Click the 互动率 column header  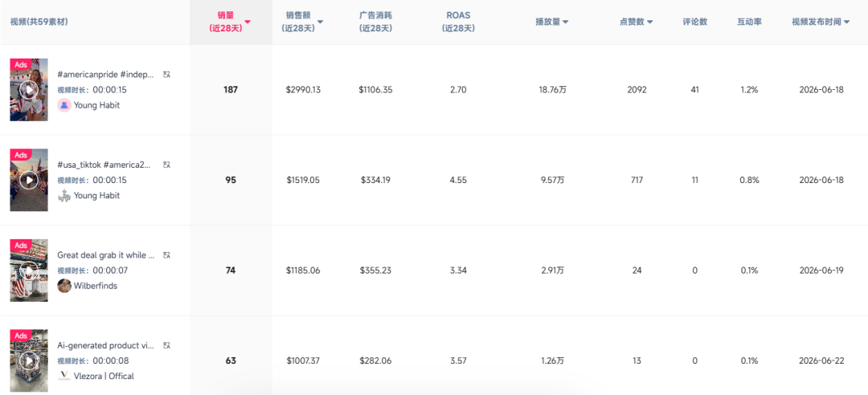[749, 22]
